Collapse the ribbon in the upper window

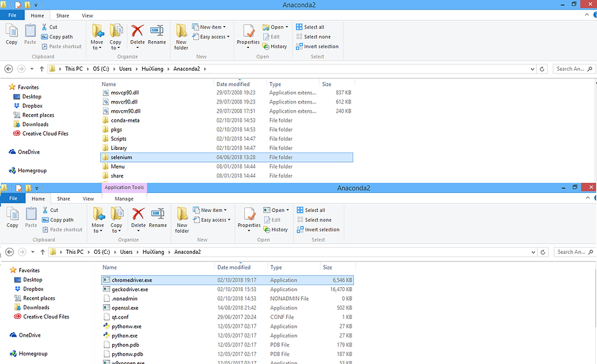point(587,15)
